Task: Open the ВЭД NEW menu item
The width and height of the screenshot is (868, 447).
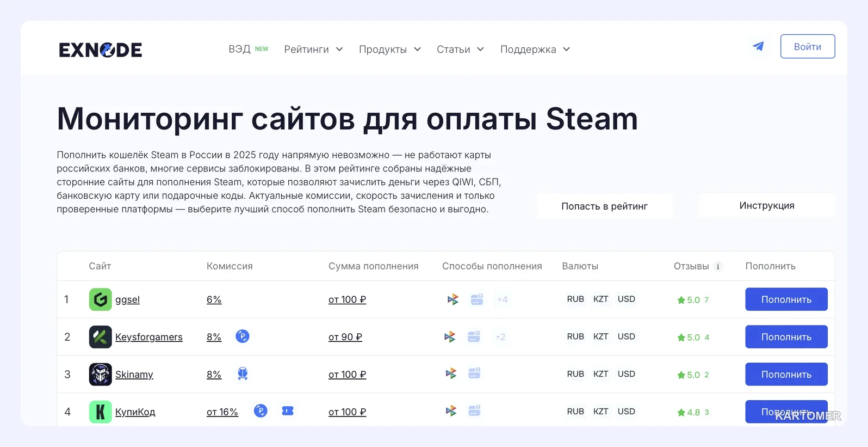Action: coord(249,50)
